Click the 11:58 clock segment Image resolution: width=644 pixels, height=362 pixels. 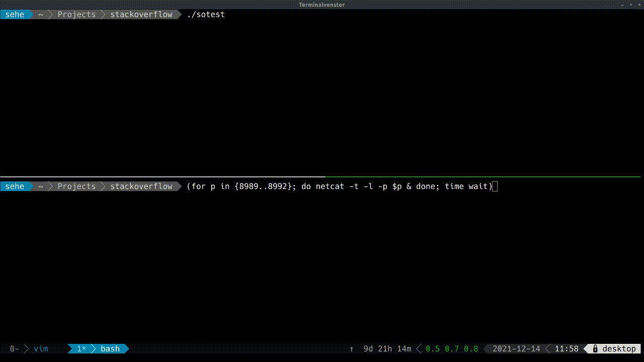pyautogui.click(x=567, y=348)
